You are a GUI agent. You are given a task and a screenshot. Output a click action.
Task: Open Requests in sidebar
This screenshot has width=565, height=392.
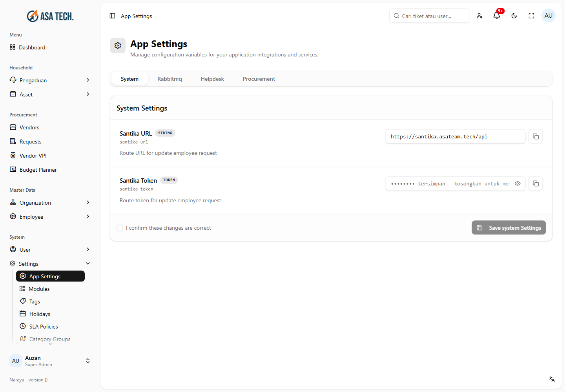pyautogui.click(x=50, y=142)
